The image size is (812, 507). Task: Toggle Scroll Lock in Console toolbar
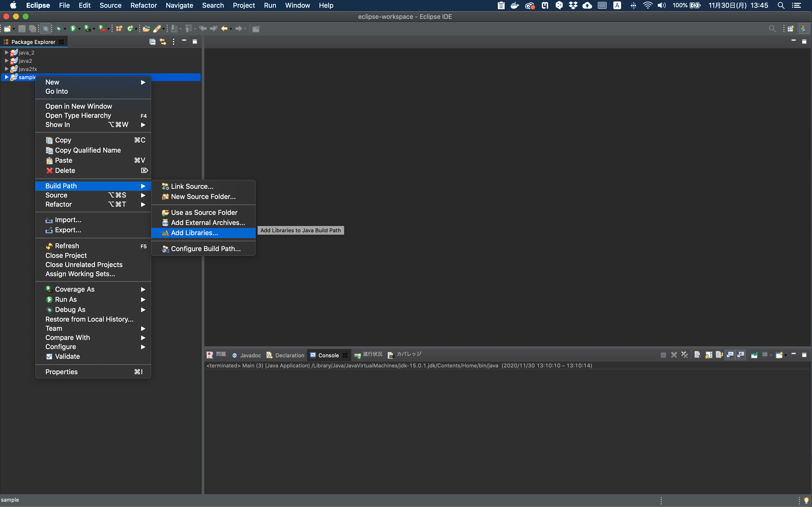709,355
